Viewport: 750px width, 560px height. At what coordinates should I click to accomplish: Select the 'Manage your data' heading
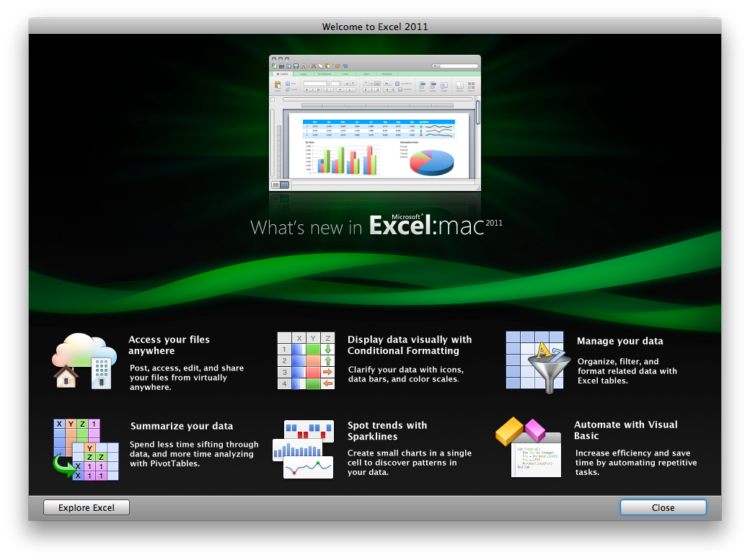620,341
